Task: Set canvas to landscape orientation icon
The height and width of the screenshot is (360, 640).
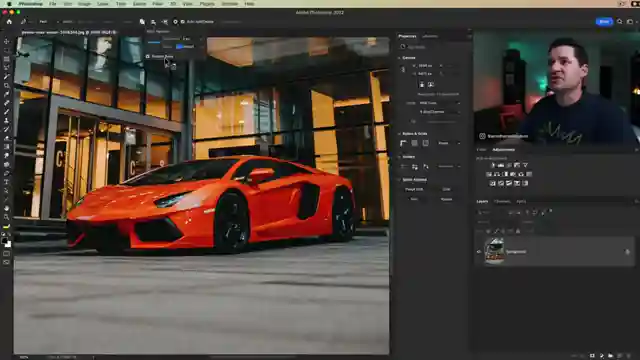Action: point(431,84)
